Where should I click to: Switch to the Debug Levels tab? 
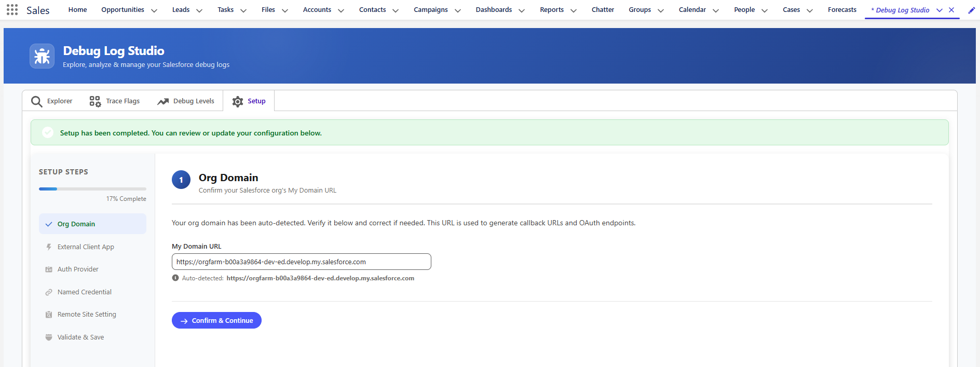[186, 101]
